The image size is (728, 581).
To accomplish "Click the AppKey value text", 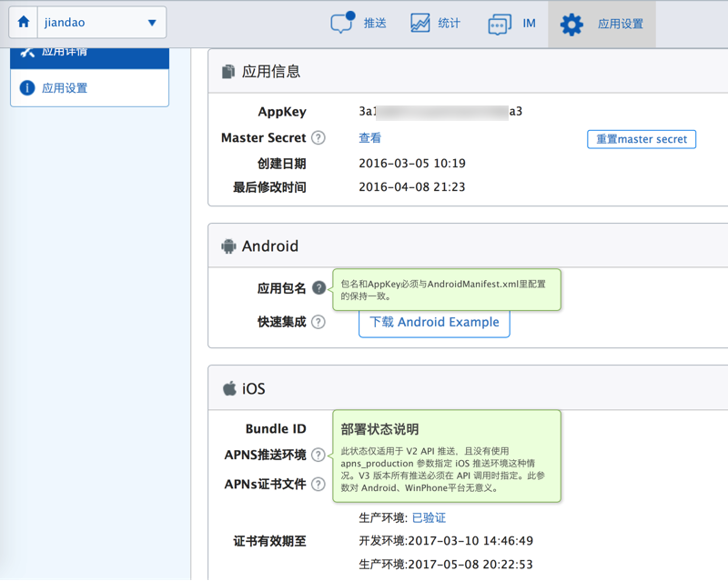I will (440, 111).
